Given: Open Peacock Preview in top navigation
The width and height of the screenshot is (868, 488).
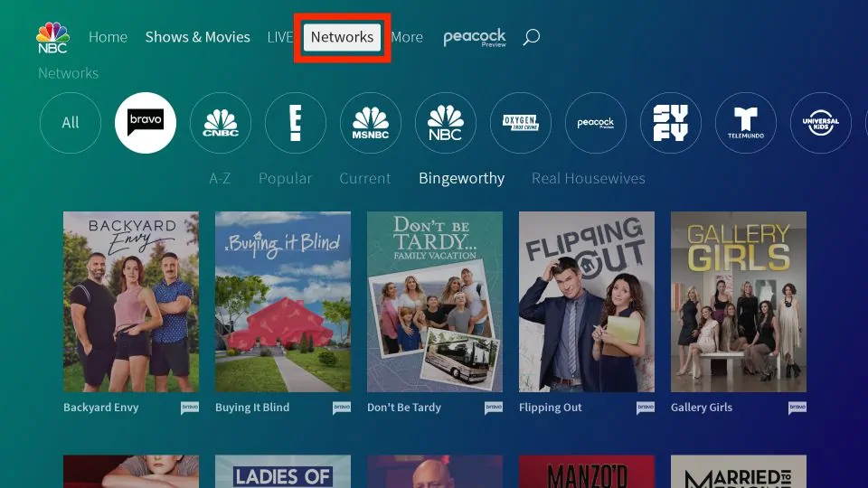Looking at the screenshot, I should pyautogui.click(x=475, y=37).
